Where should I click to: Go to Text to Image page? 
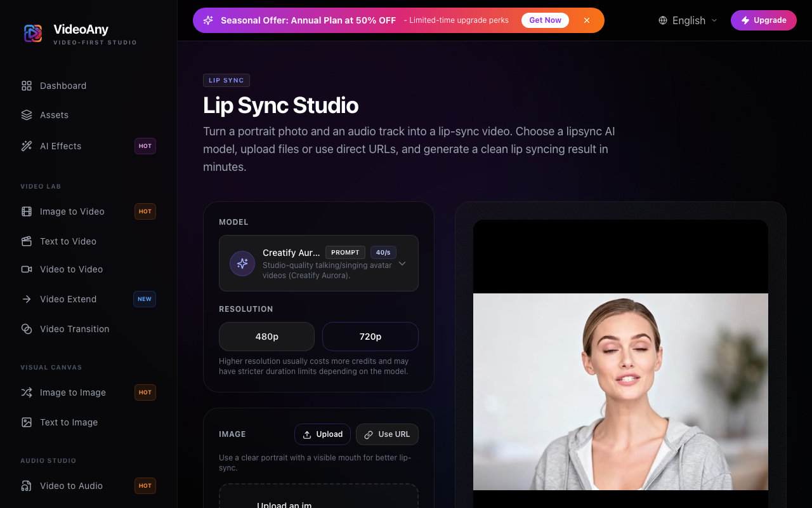[x=69, y=422]
